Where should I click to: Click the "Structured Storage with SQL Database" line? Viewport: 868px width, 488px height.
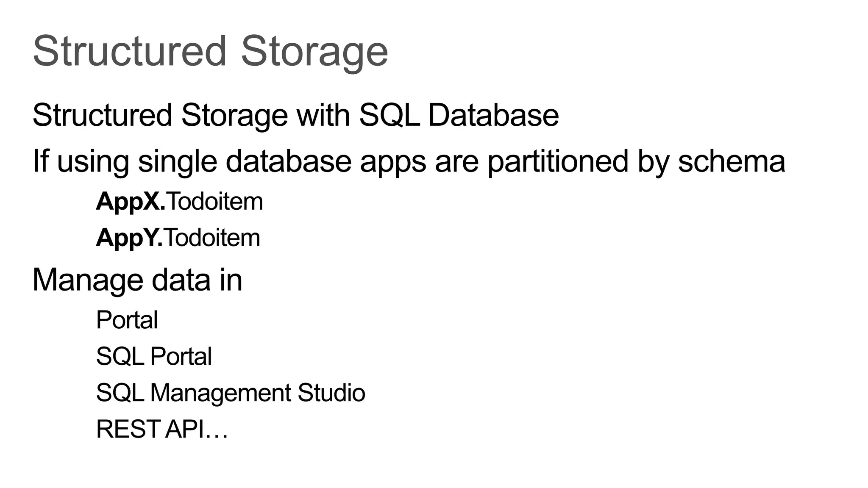pyautogui.click(x=295, y=115)
